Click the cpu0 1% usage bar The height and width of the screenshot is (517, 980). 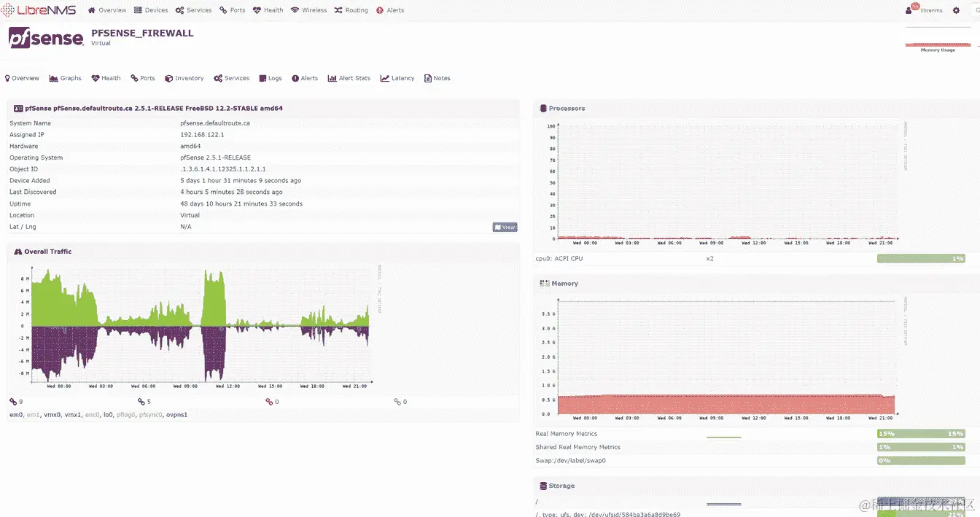921,258
